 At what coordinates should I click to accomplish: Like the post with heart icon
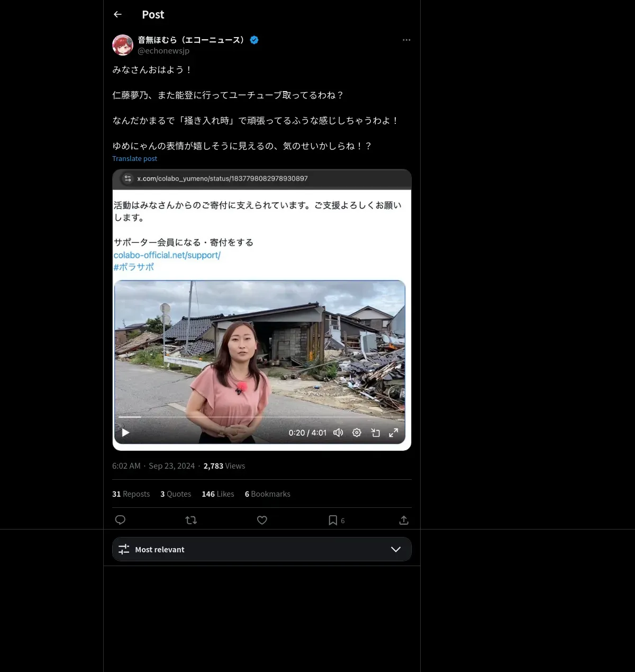(x=262, y=520)
